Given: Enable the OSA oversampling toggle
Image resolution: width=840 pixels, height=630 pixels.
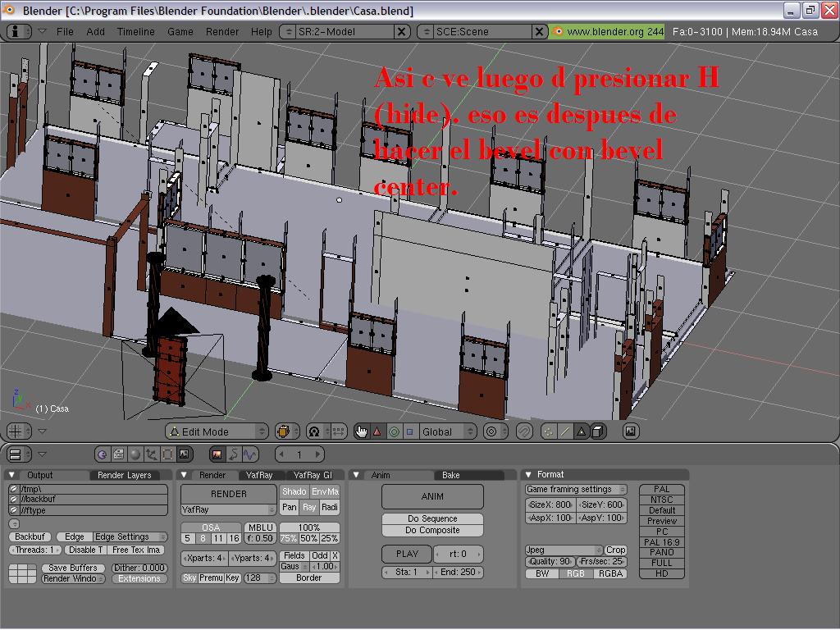Looking at the screenshot, I should (211, 527).
